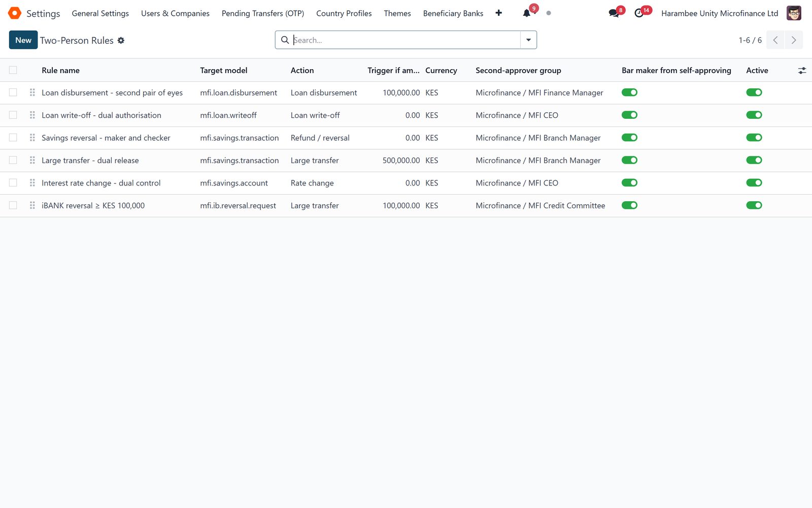Grab the drag handle for iBANK reversal rule
This screenshot has width=812, height=508.
tap(32, 206)
